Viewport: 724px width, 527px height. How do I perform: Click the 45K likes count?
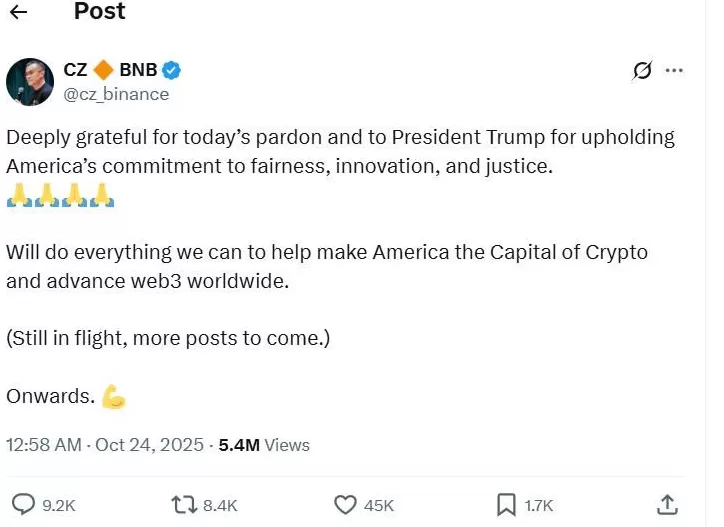[x=379, y=506]
